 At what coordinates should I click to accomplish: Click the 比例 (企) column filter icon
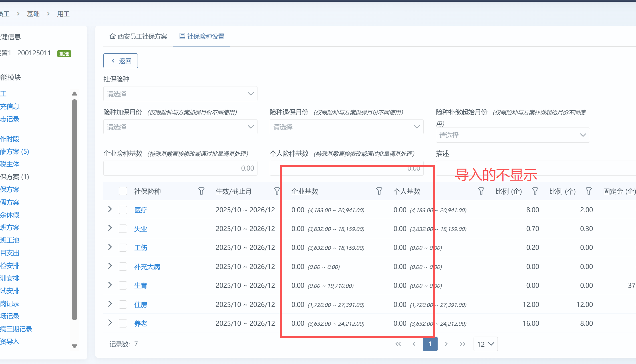[535, 191]
